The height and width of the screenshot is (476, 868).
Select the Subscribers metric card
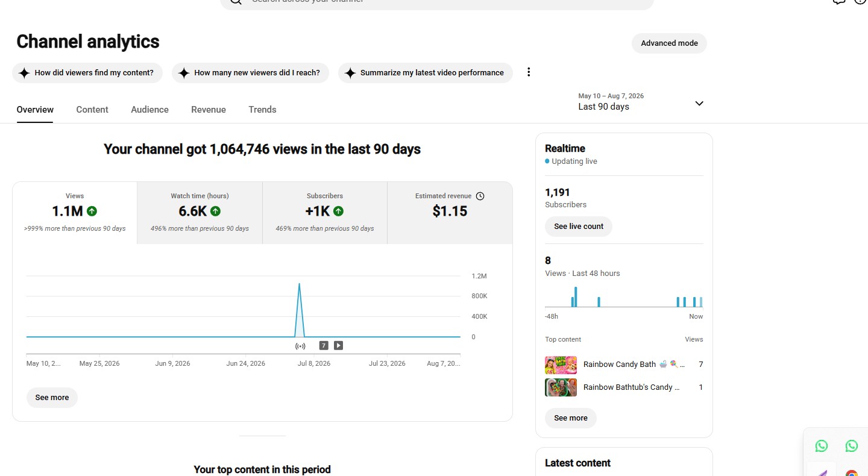coord(325,213)
